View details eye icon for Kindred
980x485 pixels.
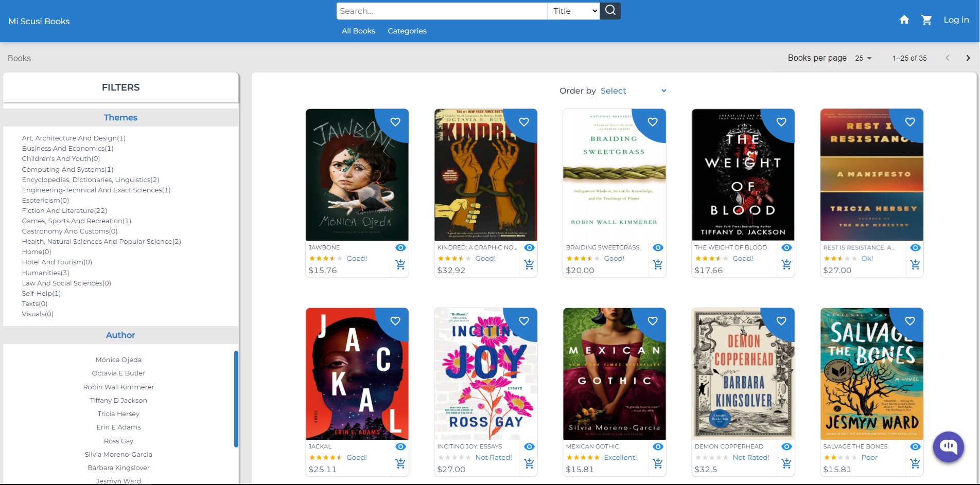(529, 247)
